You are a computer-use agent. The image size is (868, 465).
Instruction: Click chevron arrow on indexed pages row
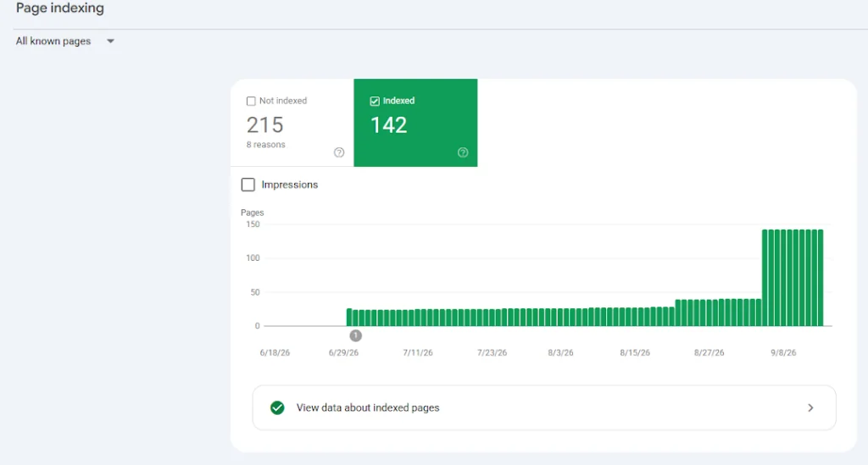(x=810, y=408)
